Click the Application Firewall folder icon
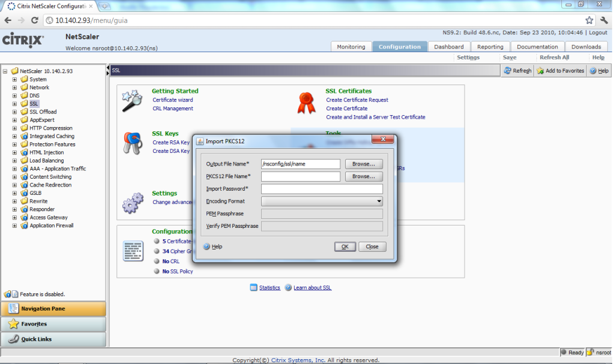 pyautogui.click(x=24, y=225)
